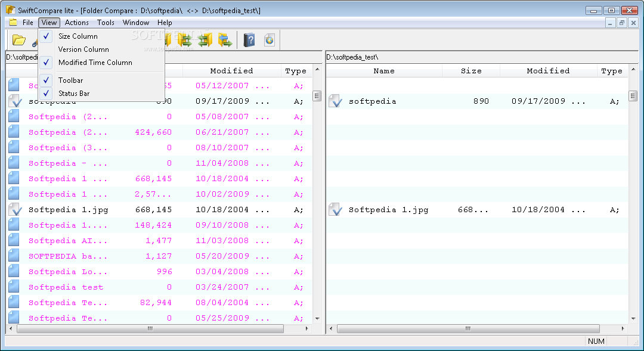Select Softpedia 1.jpg name in right pane

tap(389, 210)
